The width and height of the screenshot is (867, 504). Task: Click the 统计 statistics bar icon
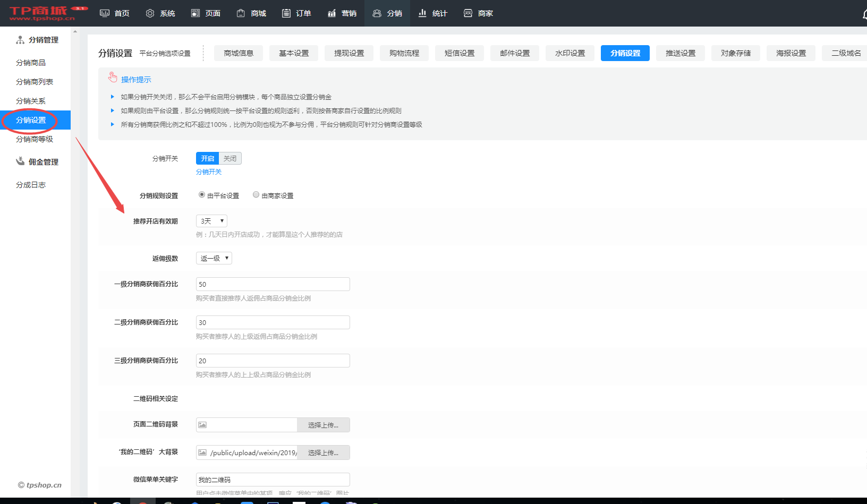(x=422, y=13)
